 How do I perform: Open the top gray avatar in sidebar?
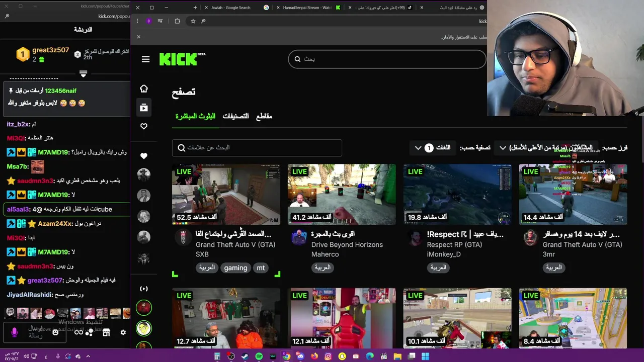tap(144, 175)
